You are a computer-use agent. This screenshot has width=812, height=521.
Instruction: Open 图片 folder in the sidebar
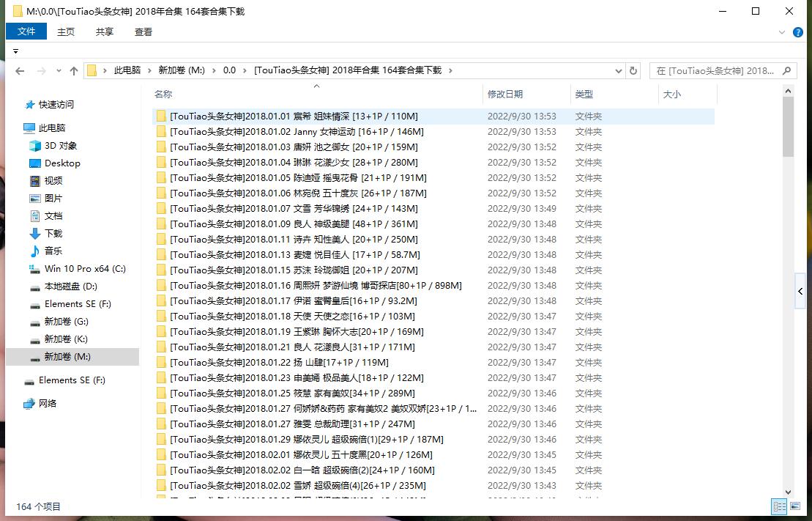tap(53, 199)
